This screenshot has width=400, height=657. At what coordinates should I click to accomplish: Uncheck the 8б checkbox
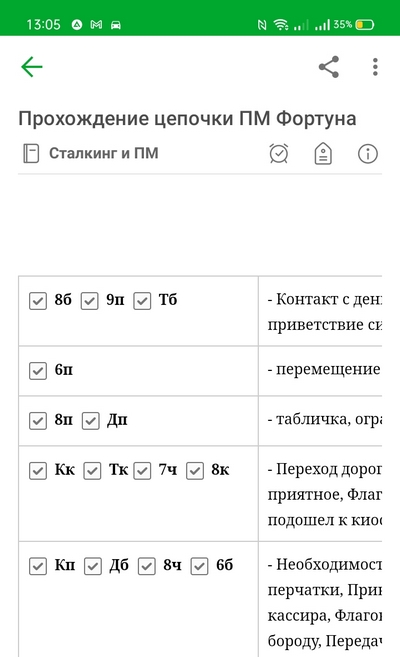click(38, 301)
